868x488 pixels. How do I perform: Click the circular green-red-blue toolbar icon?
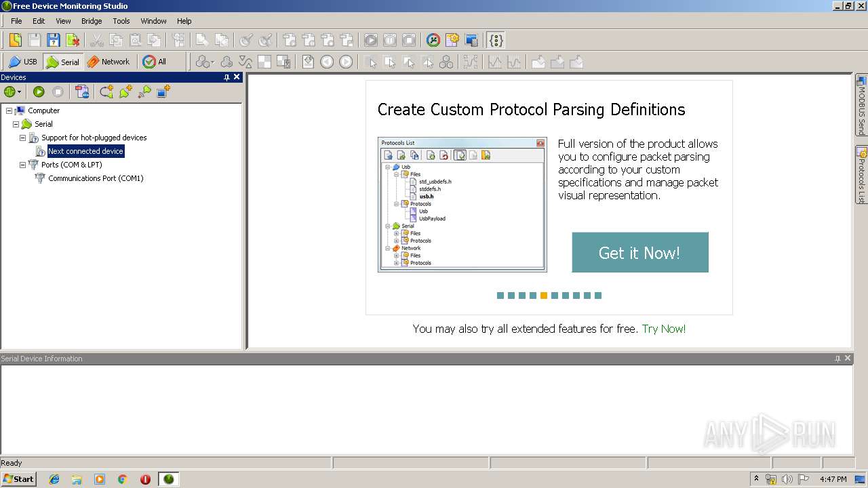433,40
